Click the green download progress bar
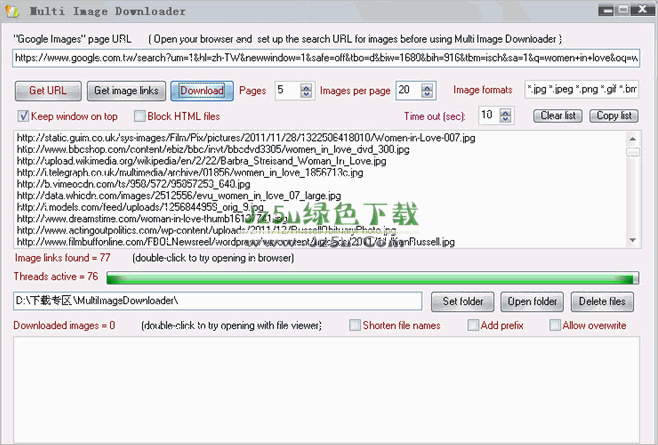Screen dimensions: 658x445 [373, 278]
